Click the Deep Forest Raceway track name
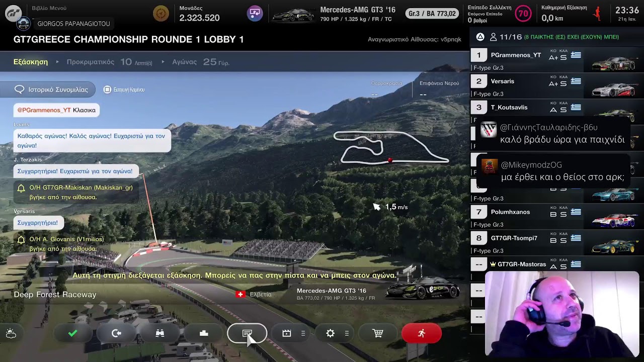 (x=55, y=295)
